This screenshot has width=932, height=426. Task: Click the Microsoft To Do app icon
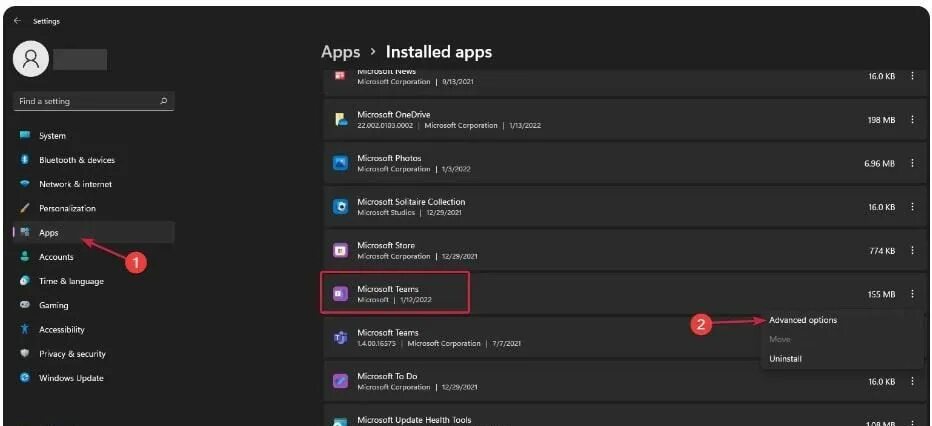tap(340, 381)
